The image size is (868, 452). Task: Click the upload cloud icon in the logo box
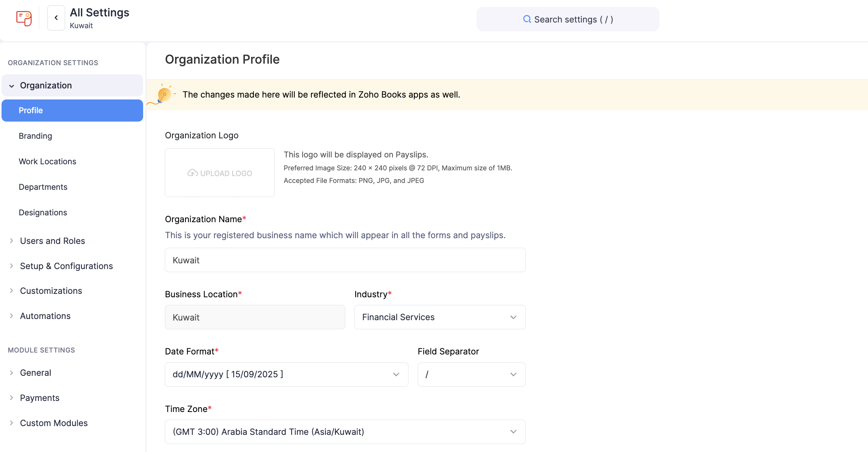pyautogui.click(x=192, y=173)
